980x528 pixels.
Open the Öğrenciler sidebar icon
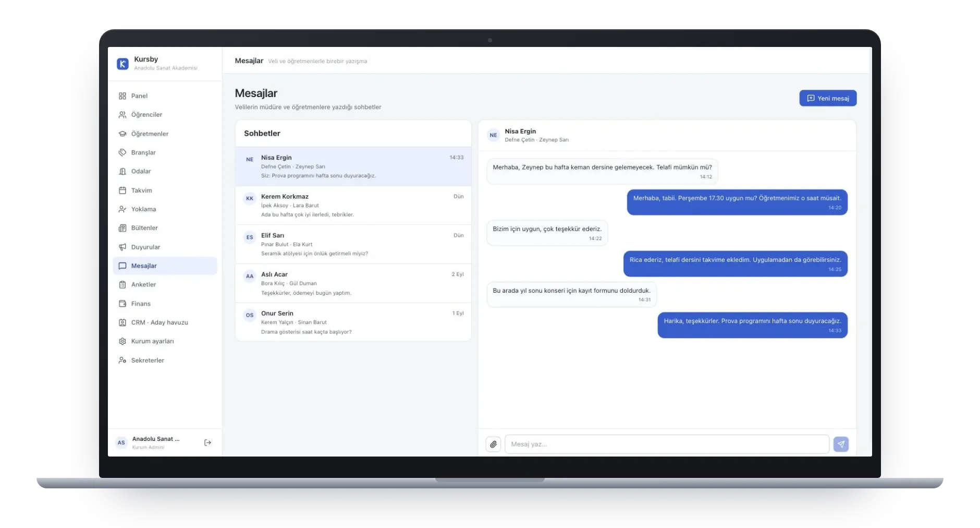click(123, 115)
